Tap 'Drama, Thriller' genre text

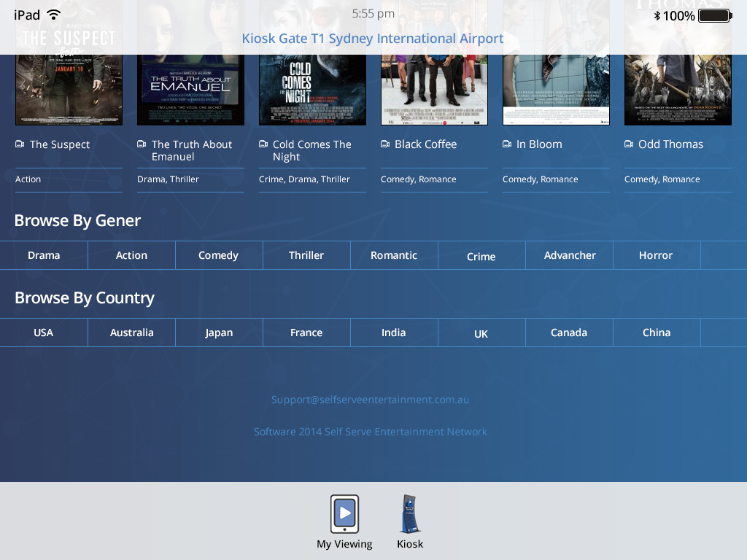click(169, 179)
